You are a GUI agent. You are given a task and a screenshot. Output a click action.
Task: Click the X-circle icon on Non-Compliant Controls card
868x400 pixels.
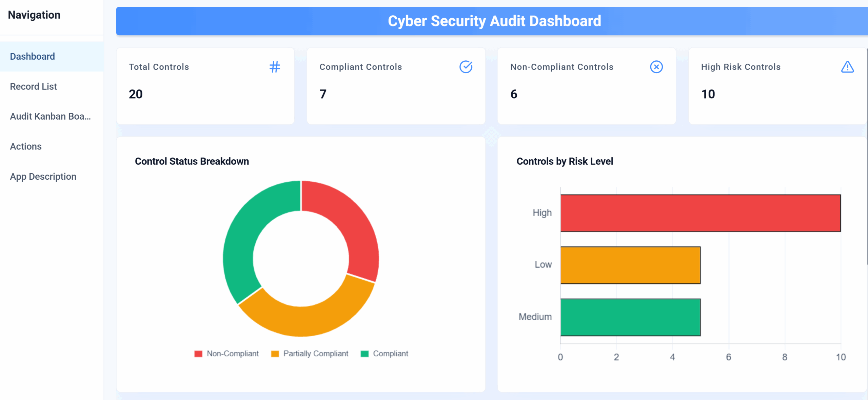point(656,67)
